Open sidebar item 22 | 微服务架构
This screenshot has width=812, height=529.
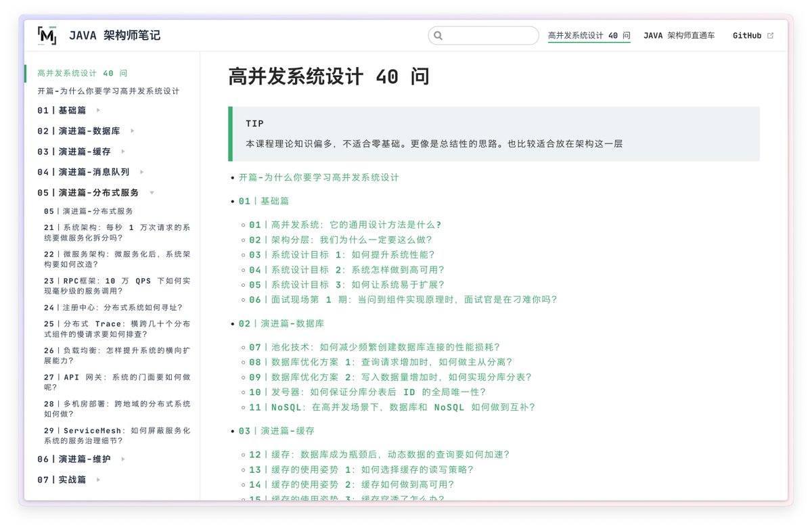117,258
